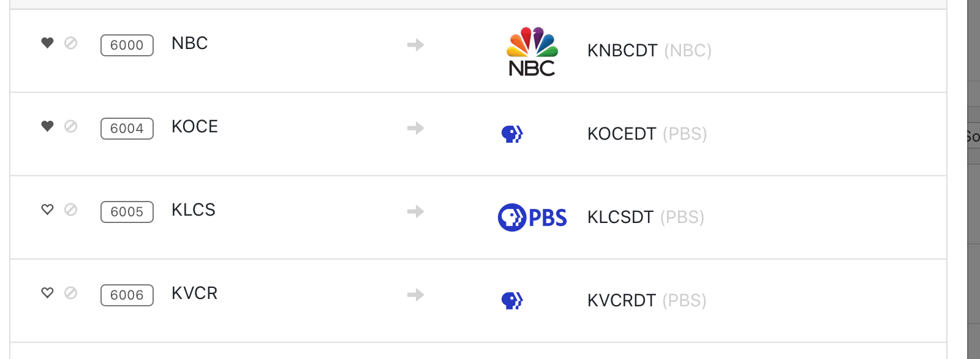The image size is (980, 359).
Task: Click the NBC peacock logo
Action: pyautogui.click(x=532, y=51)
